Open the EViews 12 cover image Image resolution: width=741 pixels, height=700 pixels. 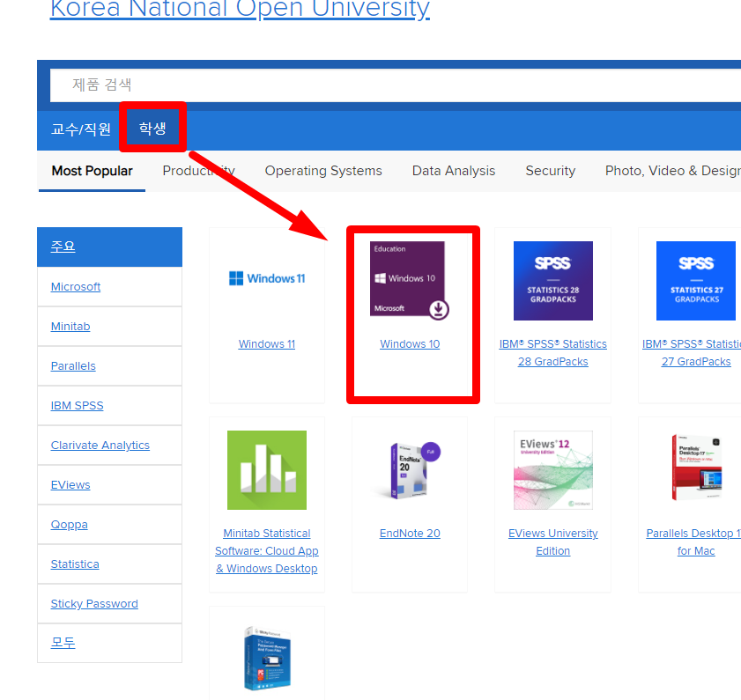(x=553, y=470)
